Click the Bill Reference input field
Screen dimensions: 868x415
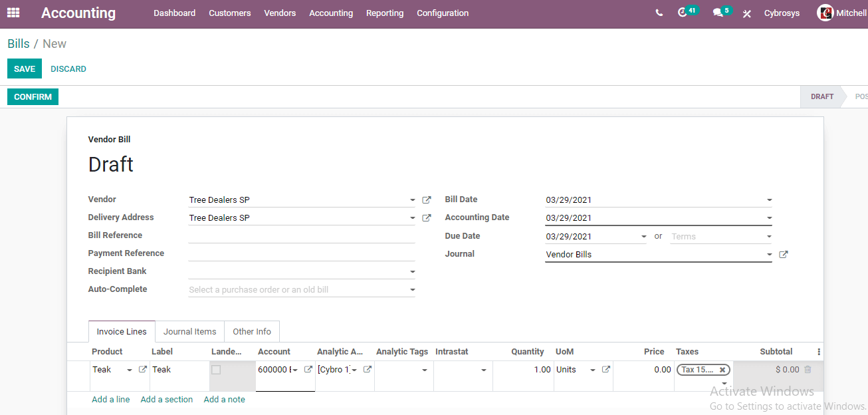(x=302, y=235)
